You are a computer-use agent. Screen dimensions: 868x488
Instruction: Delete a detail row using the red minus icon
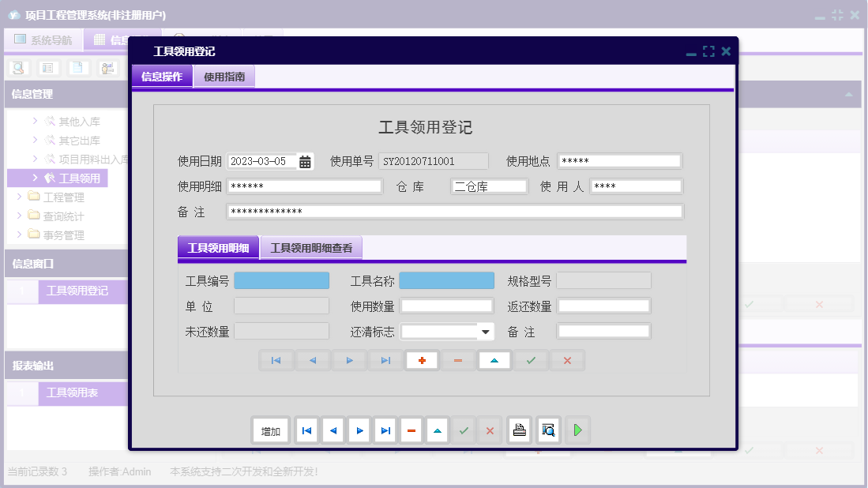coord(458,359)
